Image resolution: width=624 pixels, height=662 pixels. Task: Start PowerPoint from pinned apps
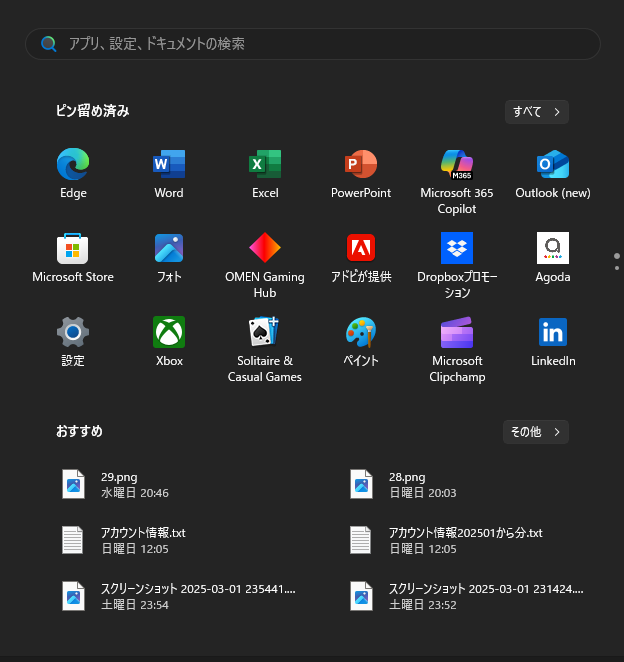click(x=361, y=174)
